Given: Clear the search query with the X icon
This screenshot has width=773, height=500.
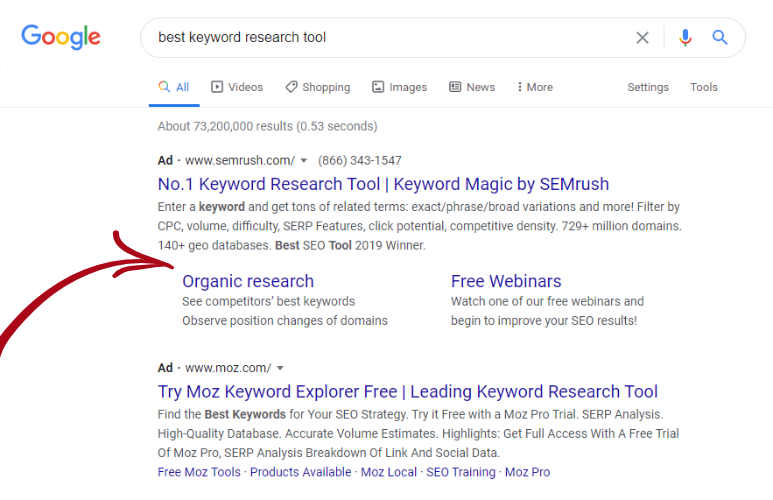Looking at the screenshot, I should pyautogui.click(x=642, y=37).
